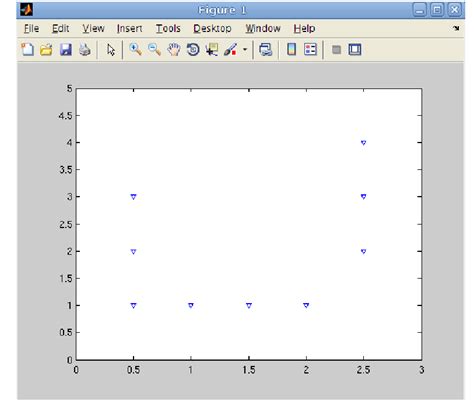This screenshot has height=402, width=474.
Task: Insert a legend with toolbar icon
Action: pyautogui.click(x=310, y=50)
